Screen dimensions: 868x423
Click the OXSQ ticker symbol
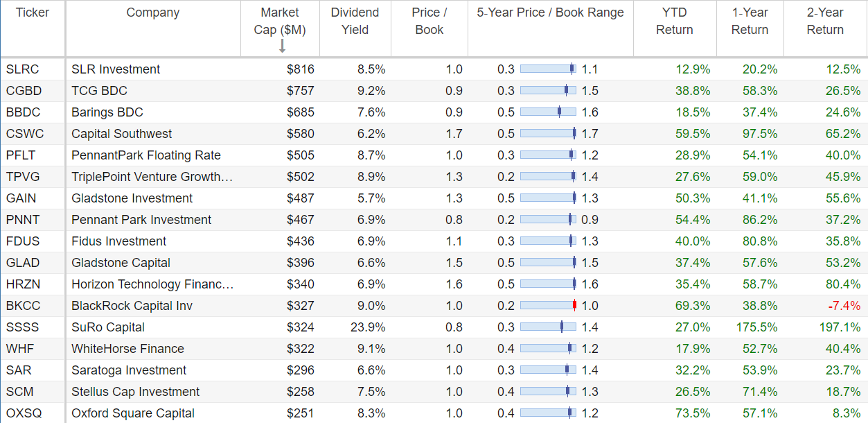(24, 413)
